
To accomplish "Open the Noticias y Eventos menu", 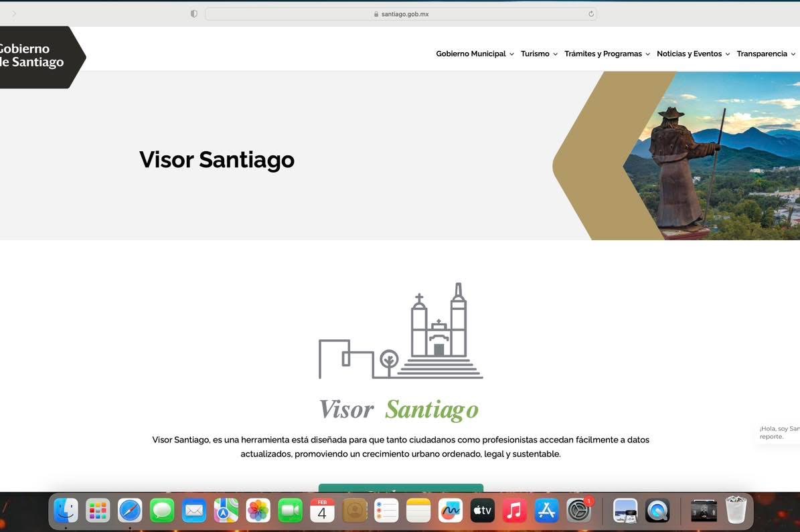I will (x=693, y=54).
